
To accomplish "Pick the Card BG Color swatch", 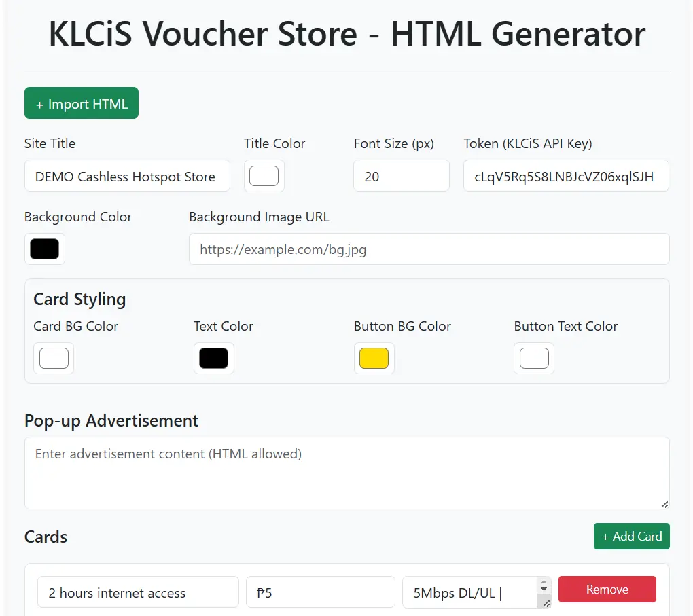I will pyautogui.click(x=54, y=359).
